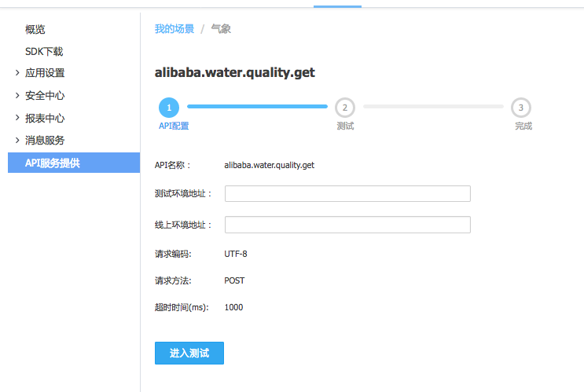This screenshot has height=392, width=584.
Task: Click the alibaba.water.quality.get page heading
Action: 235,72
